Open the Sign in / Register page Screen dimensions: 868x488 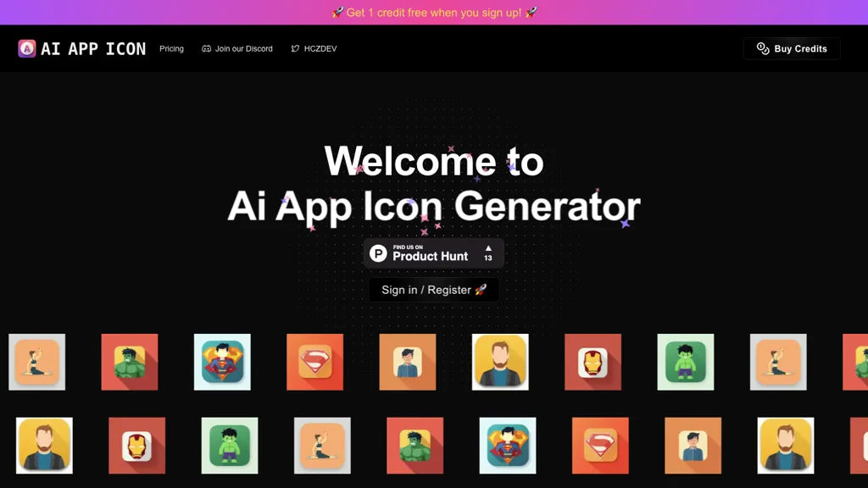coord(433,289)
